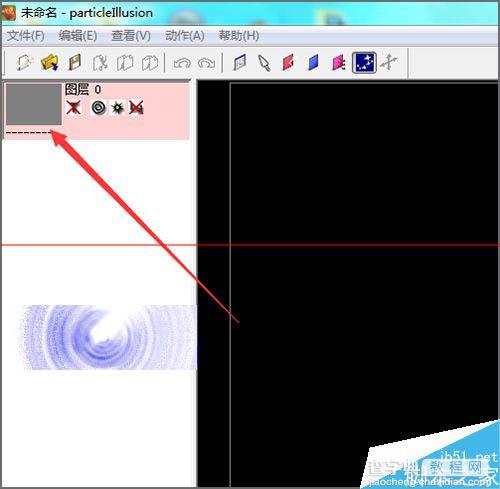Click the blue blocker tool icon

(x=313, y=63)
